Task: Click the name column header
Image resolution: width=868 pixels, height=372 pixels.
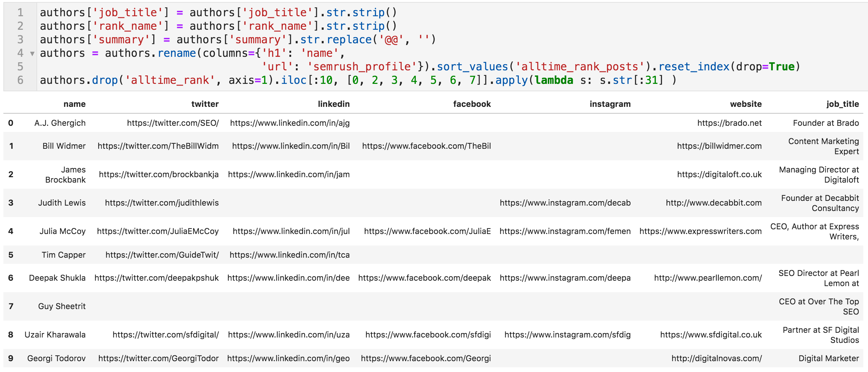Action: pos(74,104)
